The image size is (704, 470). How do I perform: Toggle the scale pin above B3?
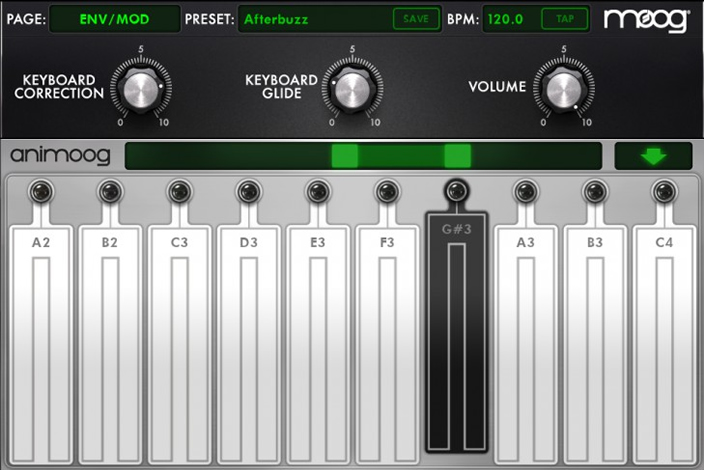point(595,192)
